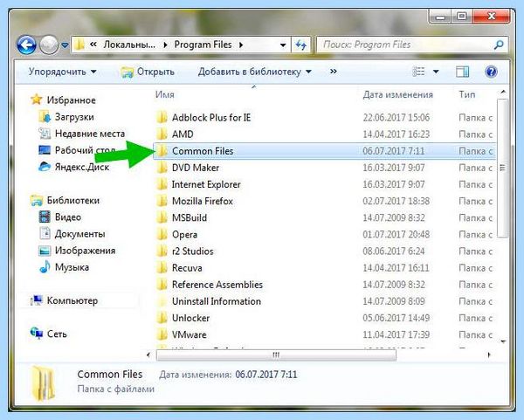The width and height of the screenshot is (524, 420).
Task: Click the Открыть toolbar button
Action: (148, 72)
